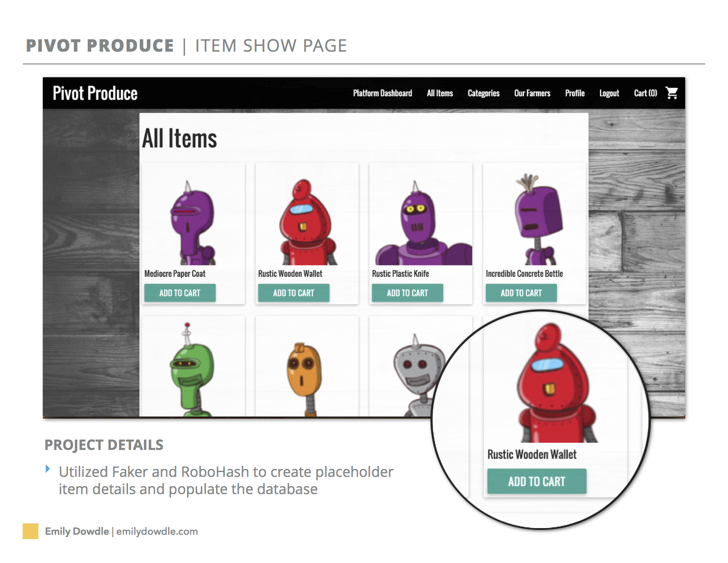This screenshot has width=728, height=563.
Task: Click the 'PROJECT DETAILS' heading
Action: point(104,445)
